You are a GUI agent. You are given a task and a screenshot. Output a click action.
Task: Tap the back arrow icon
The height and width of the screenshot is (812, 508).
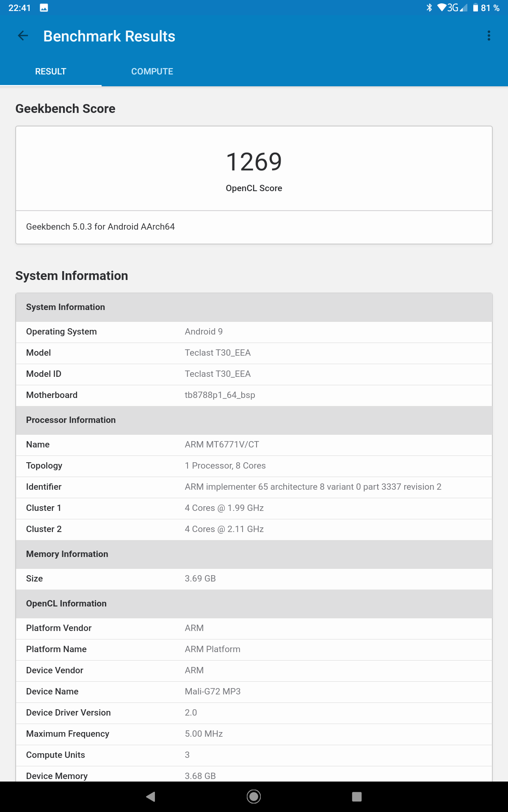click(23, 36)
